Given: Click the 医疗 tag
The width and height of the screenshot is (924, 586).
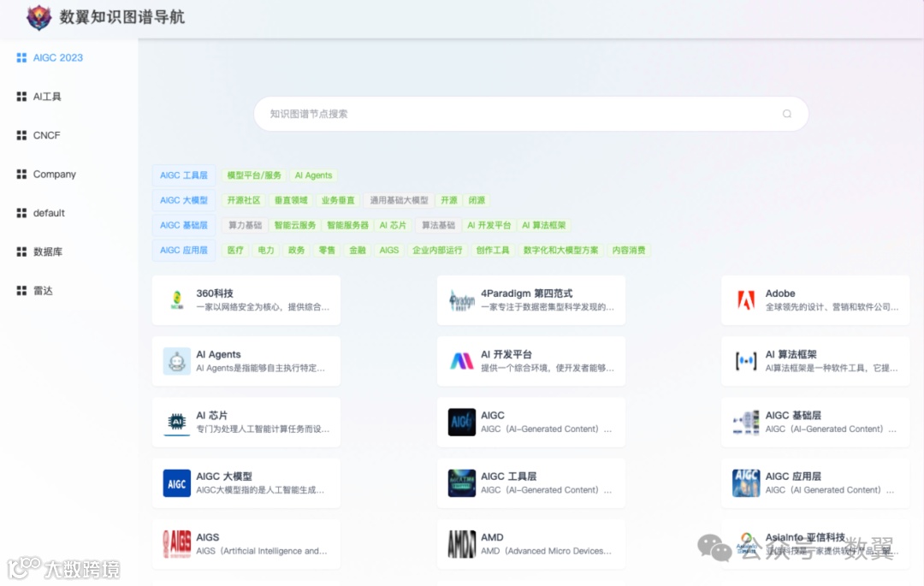Looking at the screenshot, I should [x=235, y=251].
